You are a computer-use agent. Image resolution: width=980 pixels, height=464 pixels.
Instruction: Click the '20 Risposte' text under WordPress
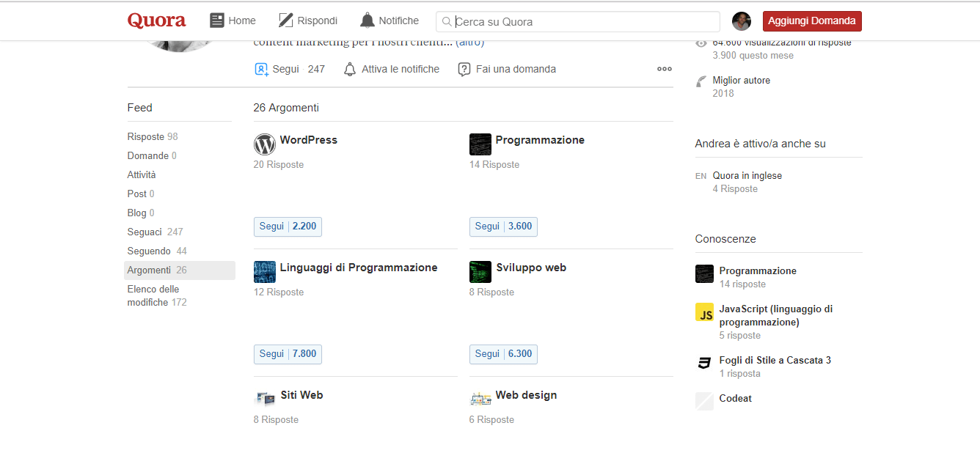click(279, 165)
